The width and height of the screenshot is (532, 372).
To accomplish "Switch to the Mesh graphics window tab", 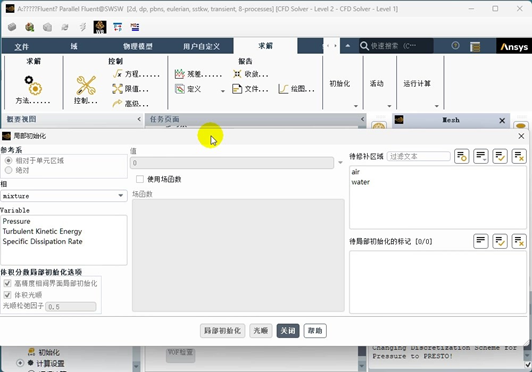I will click(x=451, y=120).
